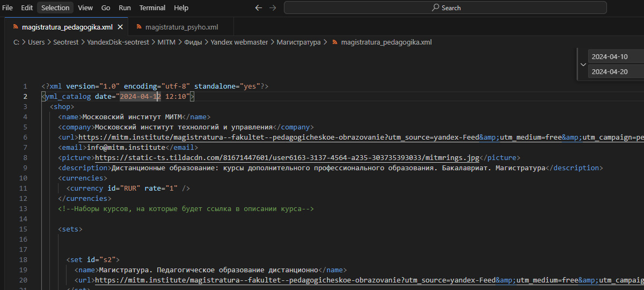The height and width of the screenshot is (290, 644).
Task: Open the MITM breadcrumb folder
Action: (x=166, y=42)
